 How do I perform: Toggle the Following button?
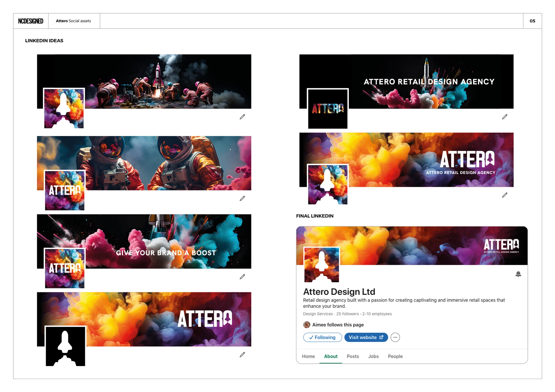[322, 337]
